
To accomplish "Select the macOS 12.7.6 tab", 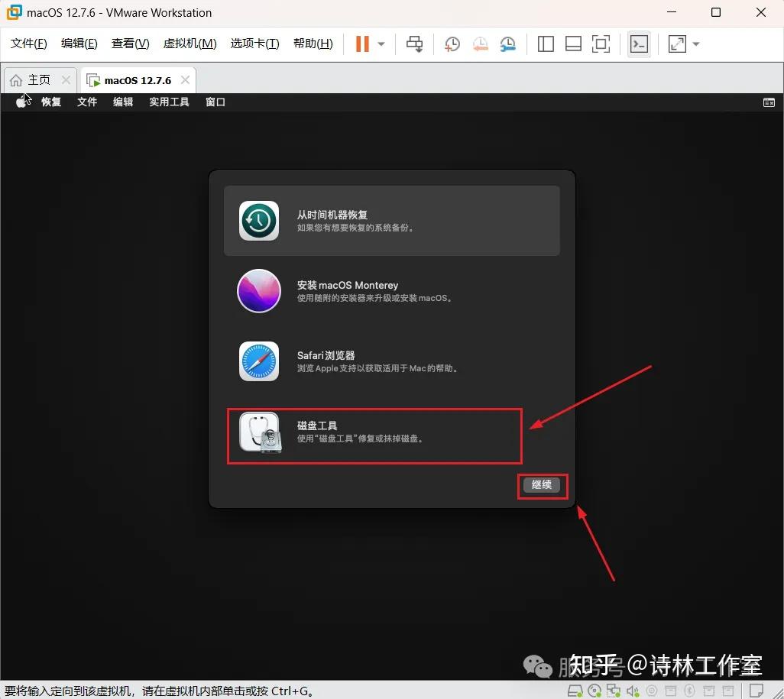I will (138, 80).
